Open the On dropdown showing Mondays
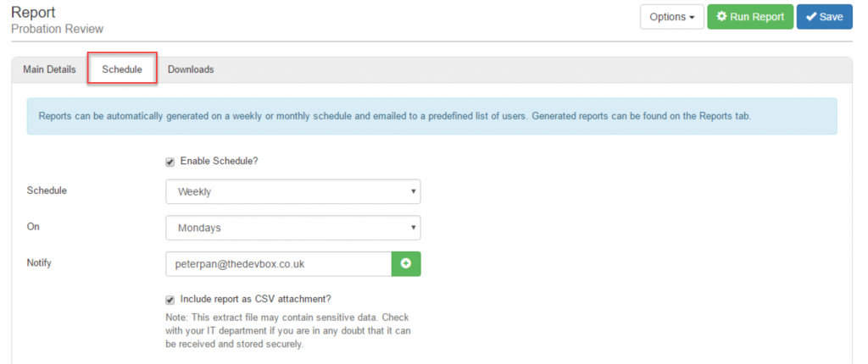This screenshot has width=868, height=364. pos(292,228)
